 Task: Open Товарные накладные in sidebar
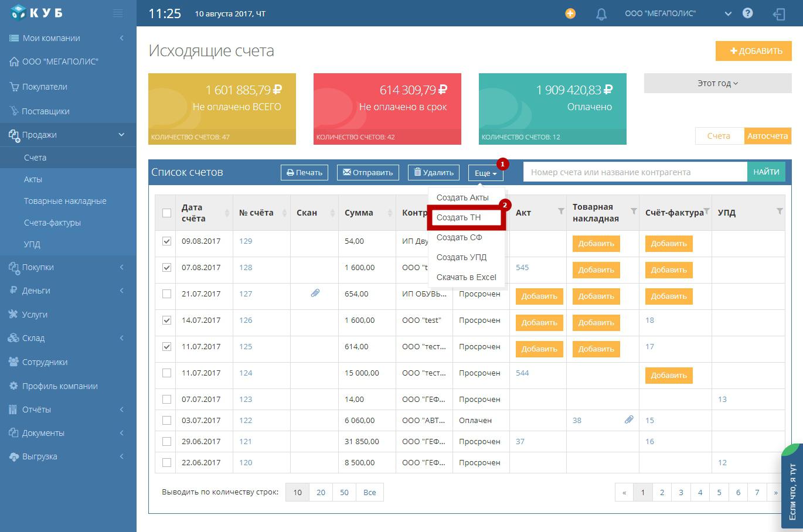(x=65, y=201)
